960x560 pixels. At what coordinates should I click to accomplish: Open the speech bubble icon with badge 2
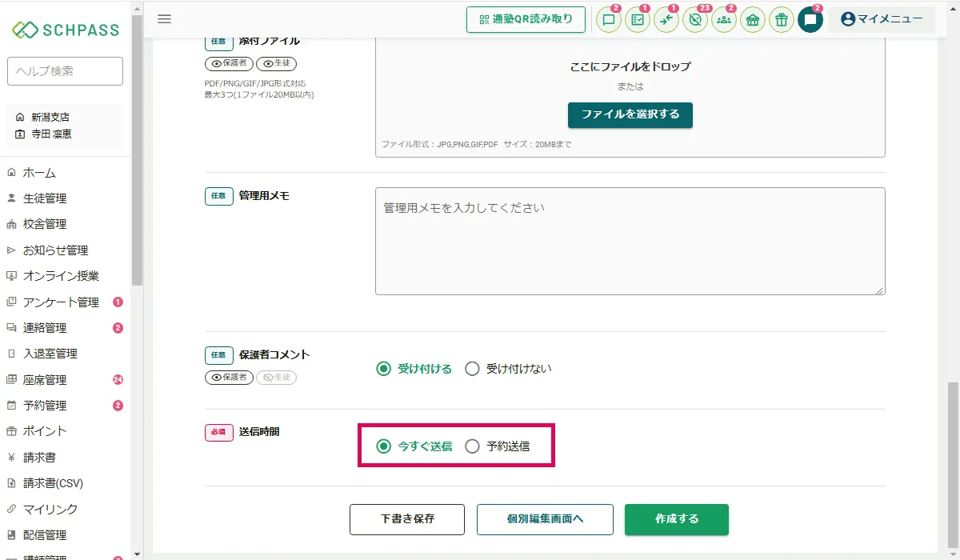(609, 20)
